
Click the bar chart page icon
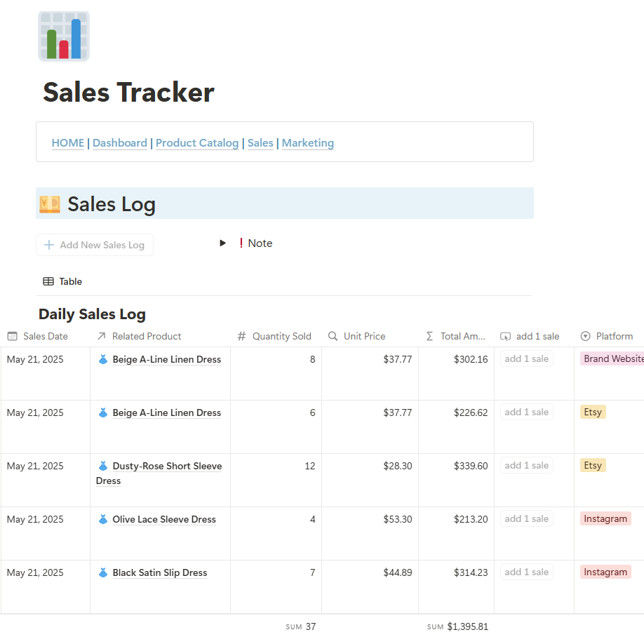[63, 36]
